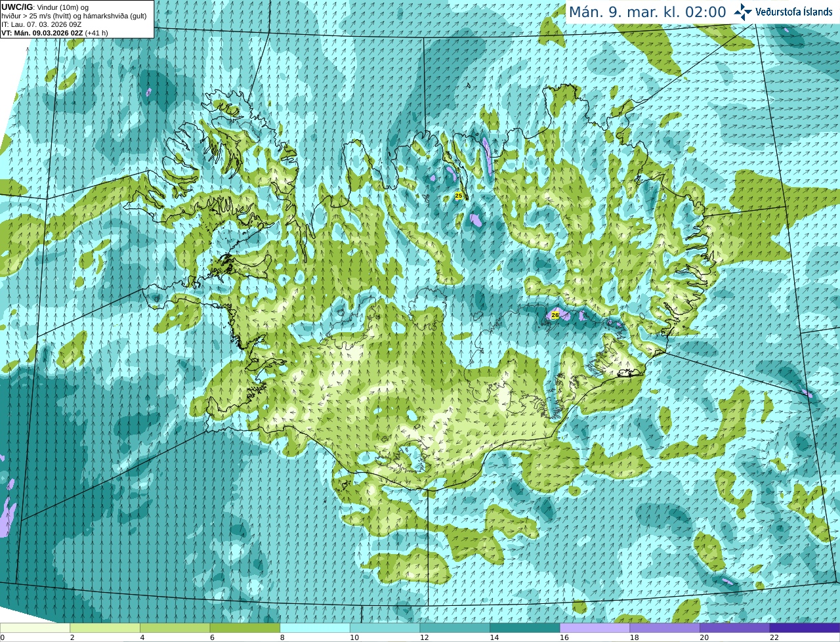Pick the darkest purple legend swatch above 22

(805, 628)
